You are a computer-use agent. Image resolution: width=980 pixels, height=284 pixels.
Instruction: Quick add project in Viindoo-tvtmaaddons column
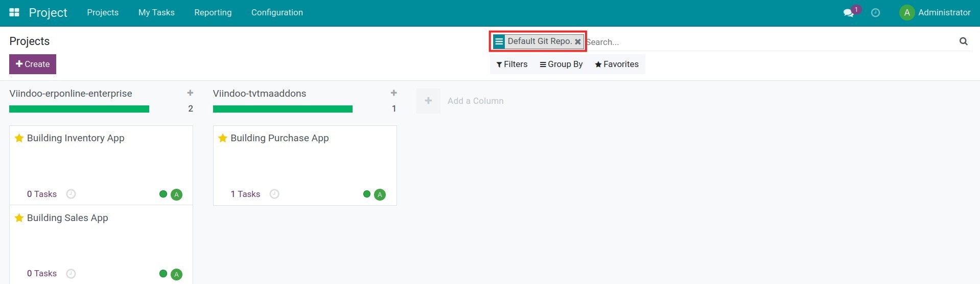click(393, 93)
